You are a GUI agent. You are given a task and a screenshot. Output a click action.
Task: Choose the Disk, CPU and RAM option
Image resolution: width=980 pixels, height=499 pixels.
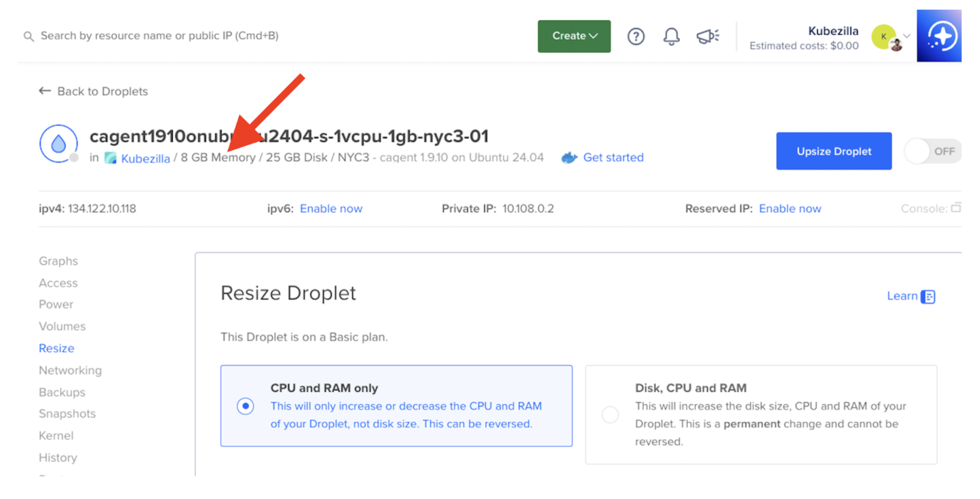pyautogui.click(x=610, y=414)
